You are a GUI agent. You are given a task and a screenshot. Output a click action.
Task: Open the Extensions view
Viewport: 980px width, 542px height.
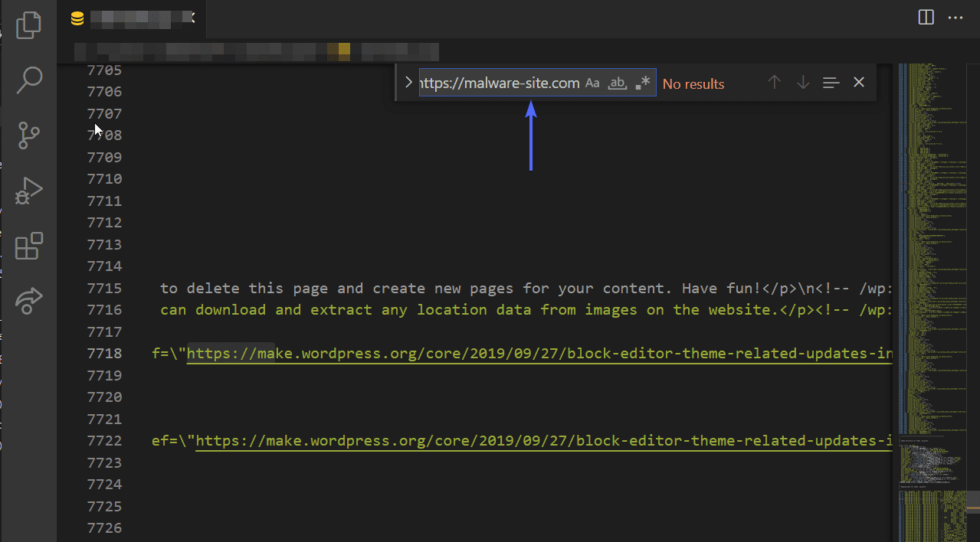click(x=28, y=246)
